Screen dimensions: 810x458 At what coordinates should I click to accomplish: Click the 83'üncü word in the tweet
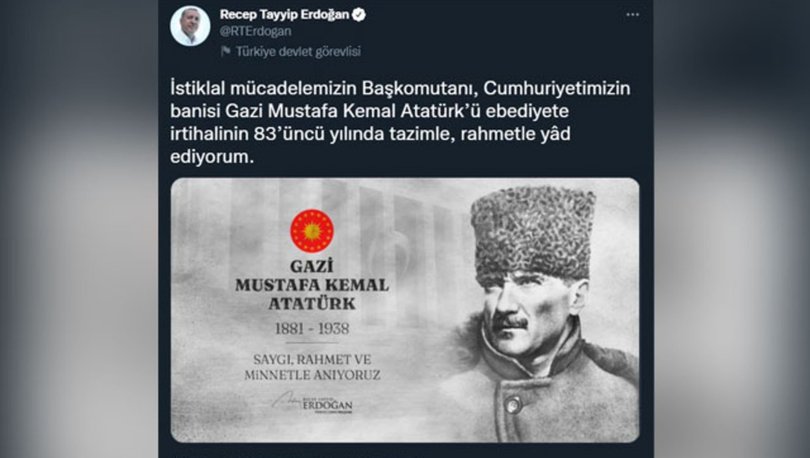coord(290,134)
